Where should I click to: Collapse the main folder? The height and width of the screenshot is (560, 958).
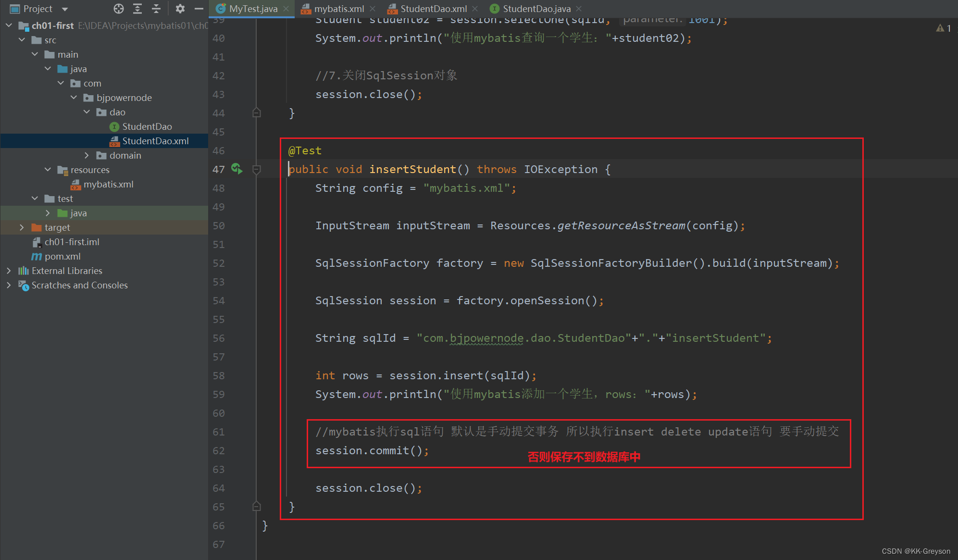[x=35, y=54]
